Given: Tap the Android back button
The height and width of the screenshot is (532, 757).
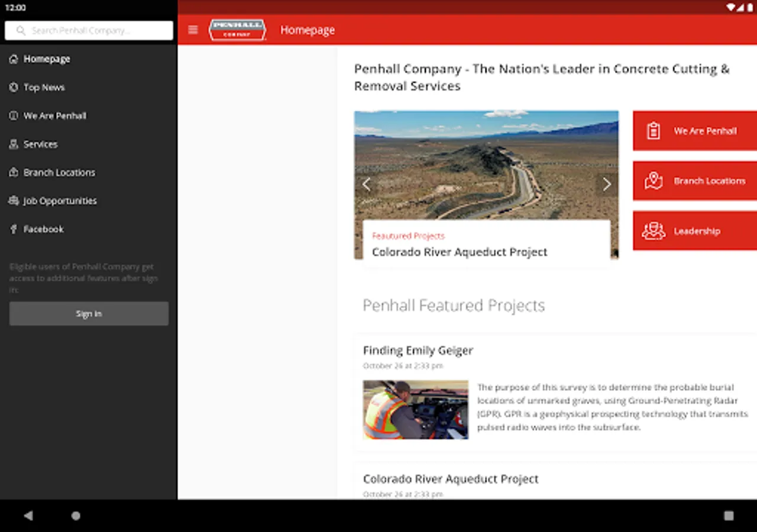Looking at the screenshot, I should (x=28, y=515).
